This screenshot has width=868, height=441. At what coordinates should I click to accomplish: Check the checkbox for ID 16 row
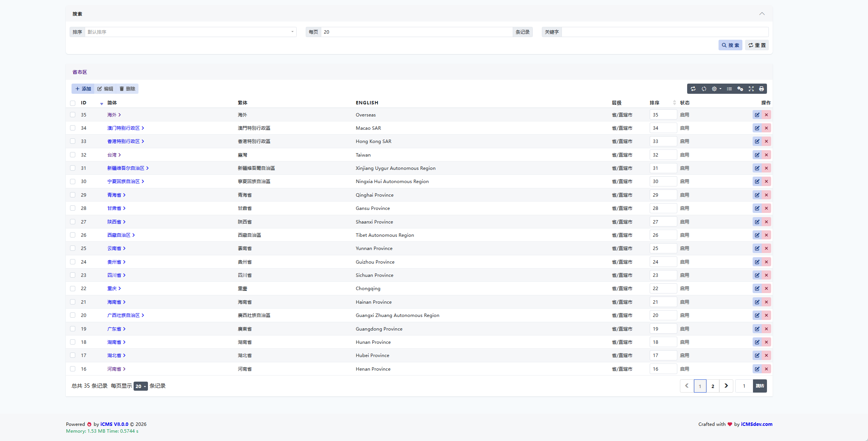pos(73,369)
